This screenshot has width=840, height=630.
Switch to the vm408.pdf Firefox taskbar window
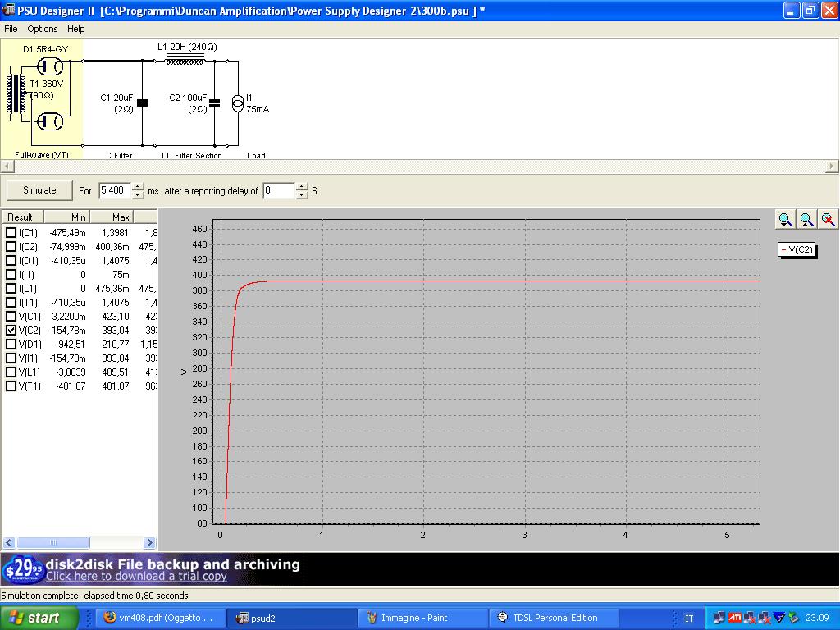point(159,618)
